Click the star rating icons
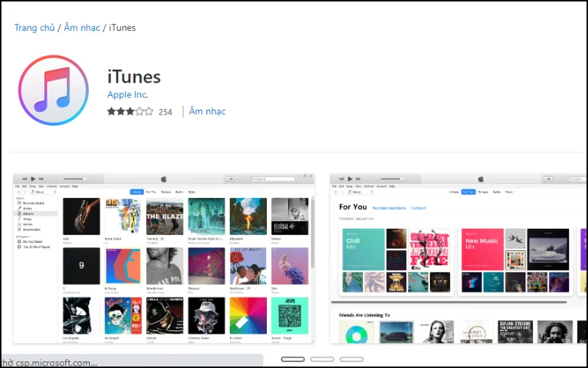The width and height of the screenshot is (588, 368). pos(130,112)
